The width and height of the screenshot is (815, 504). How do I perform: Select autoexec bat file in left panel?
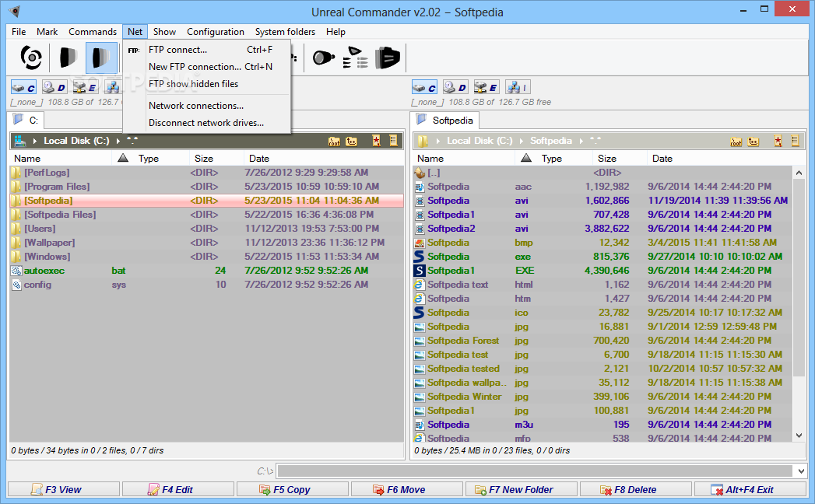tap(206, 271)
